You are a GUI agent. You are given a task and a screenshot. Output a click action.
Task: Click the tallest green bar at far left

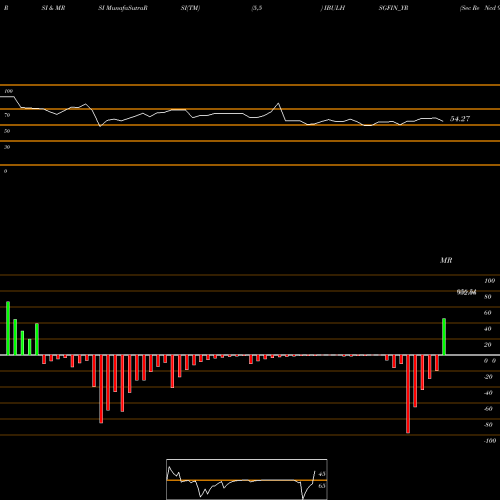click(x=8, y=328)
